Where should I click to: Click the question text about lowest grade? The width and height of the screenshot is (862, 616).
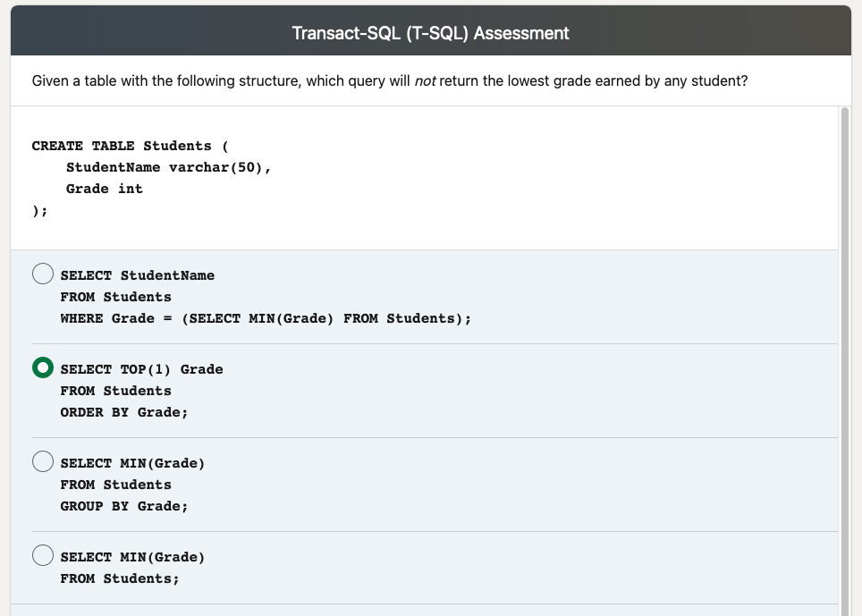pos(389,80)
